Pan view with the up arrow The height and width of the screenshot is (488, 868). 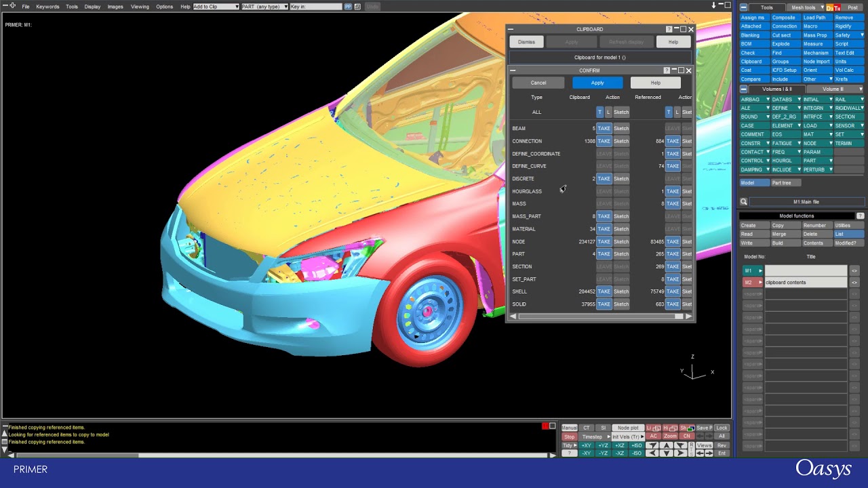pyautogui.click(x=667, y=445)
